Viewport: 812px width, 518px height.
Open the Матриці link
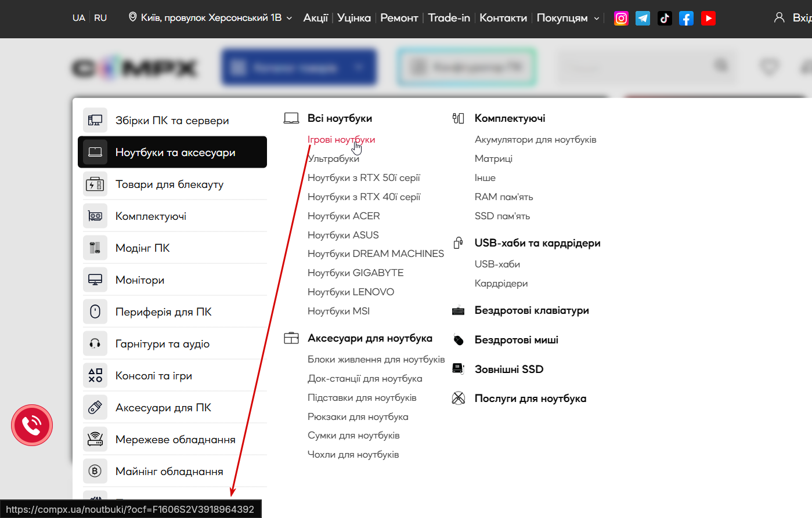point(493,159)
